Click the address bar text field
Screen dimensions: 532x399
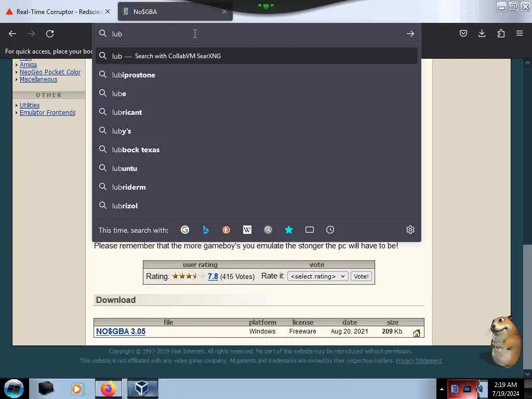pos(256,34)
